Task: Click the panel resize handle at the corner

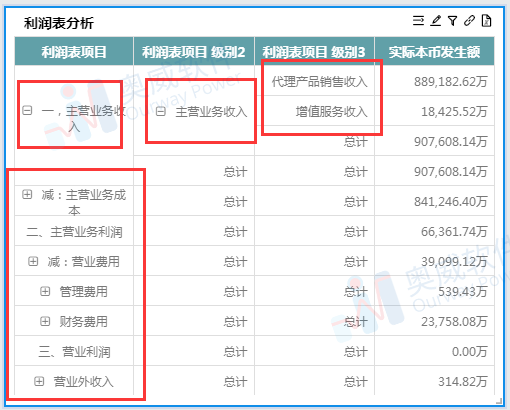Action: pos(499,400)
